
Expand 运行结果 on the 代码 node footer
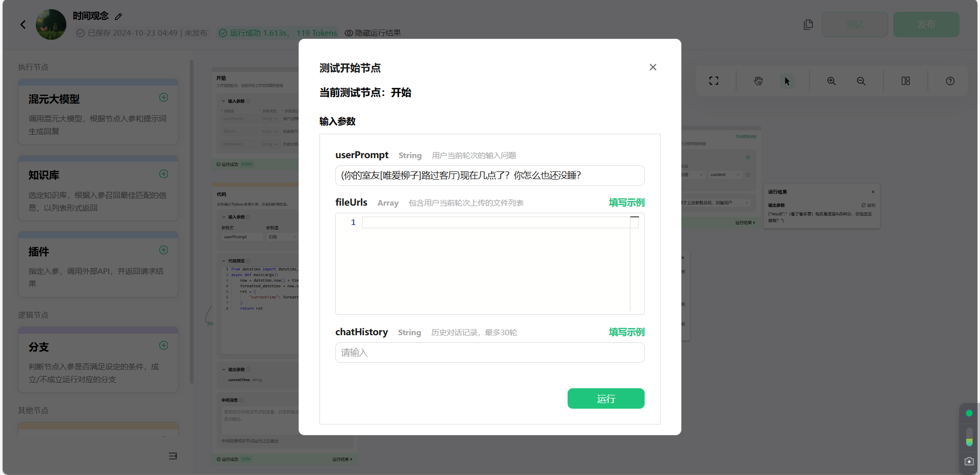tap(342, 459)
